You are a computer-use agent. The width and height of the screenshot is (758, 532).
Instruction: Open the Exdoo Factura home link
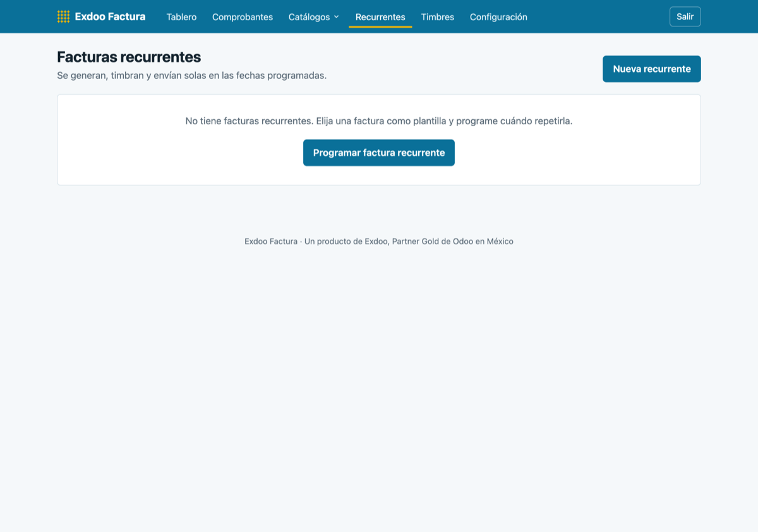tap(101, 16)
